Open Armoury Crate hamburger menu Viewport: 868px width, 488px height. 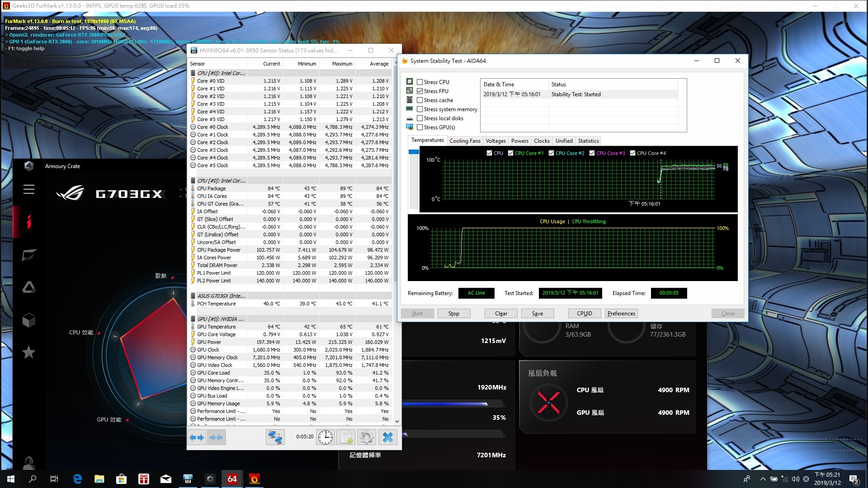pyautogui.click(x=29, y=189)
